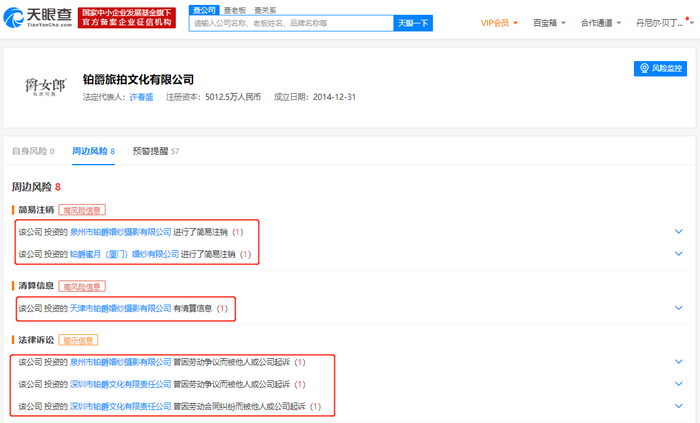Expand the 泉州市 简易注销 row chevron

click(x=679, y=232)
